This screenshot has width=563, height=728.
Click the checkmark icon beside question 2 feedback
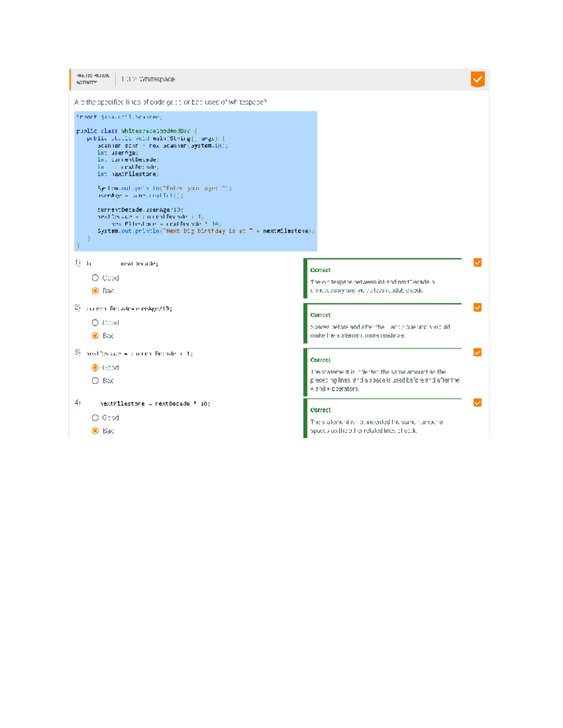coord(477,308)
